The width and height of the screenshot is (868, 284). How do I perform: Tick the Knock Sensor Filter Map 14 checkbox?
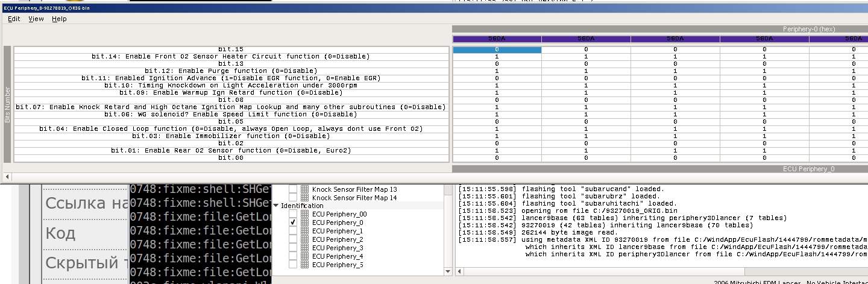coord(293,198)
